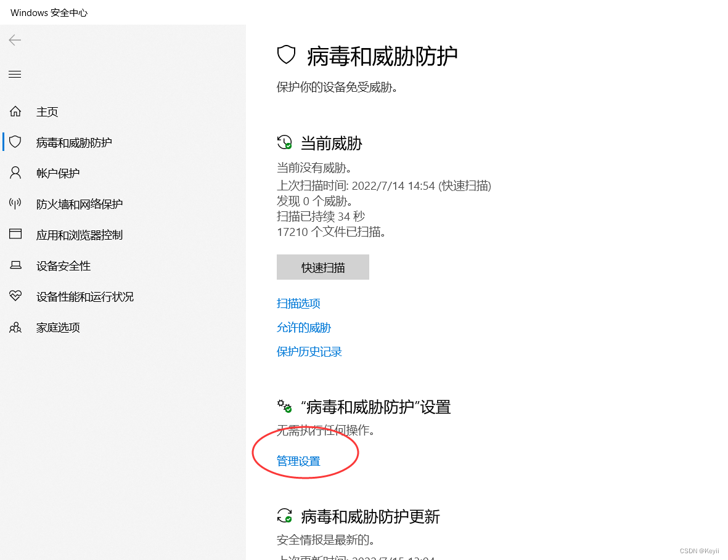This screenshot has height=560, width=728.
Task: Click the text 安全情报是最新的。
Action: click(326, 540)
